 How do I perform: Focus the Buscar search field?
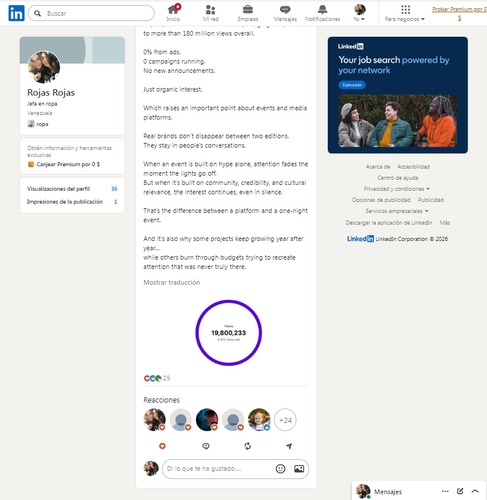(x=91, y=13)
